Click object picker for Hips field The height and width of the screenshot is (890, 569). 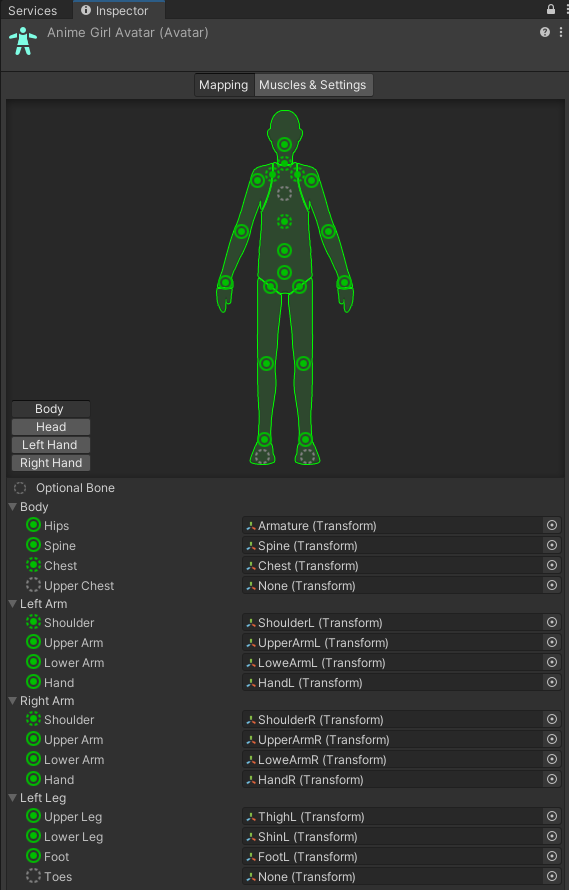tap(551, 526)
